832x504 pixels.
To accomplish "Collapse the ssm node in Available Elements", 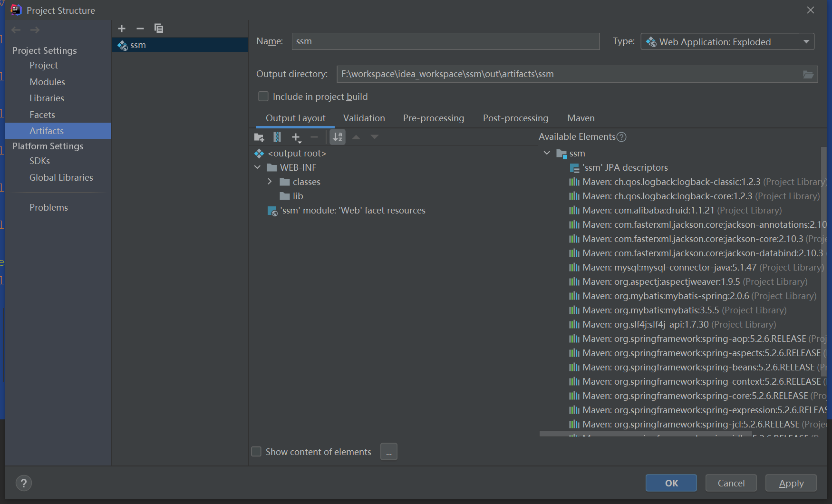I will (x=547, y=153).
